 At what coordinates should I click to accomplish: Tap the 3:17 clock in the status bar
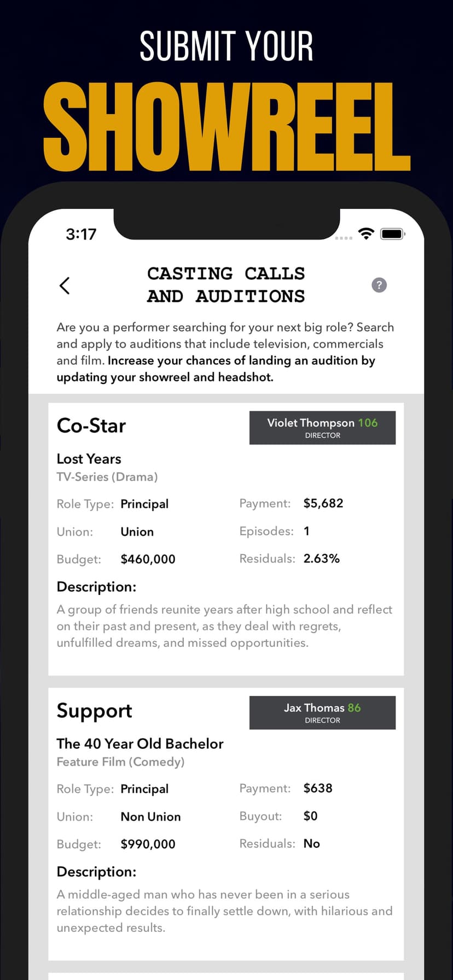81,234
